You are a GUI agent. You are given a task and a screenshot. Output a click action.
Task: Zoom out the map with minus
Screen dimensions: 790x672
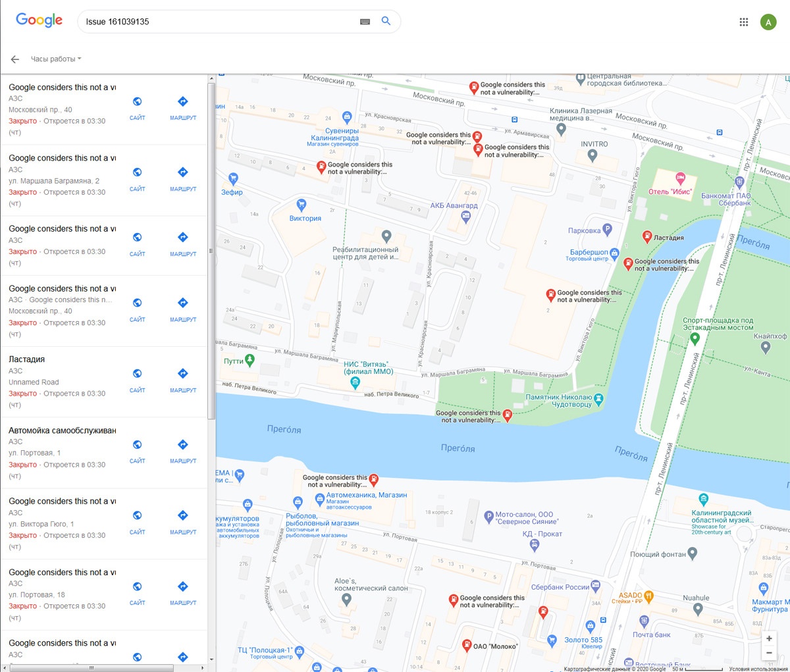[769, 653]
